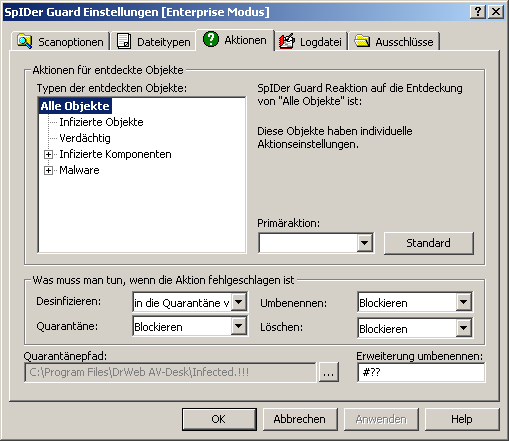Browse quarantine path with the ... button
The width and height of the screenshot is (509, 441).
point(329,372)
